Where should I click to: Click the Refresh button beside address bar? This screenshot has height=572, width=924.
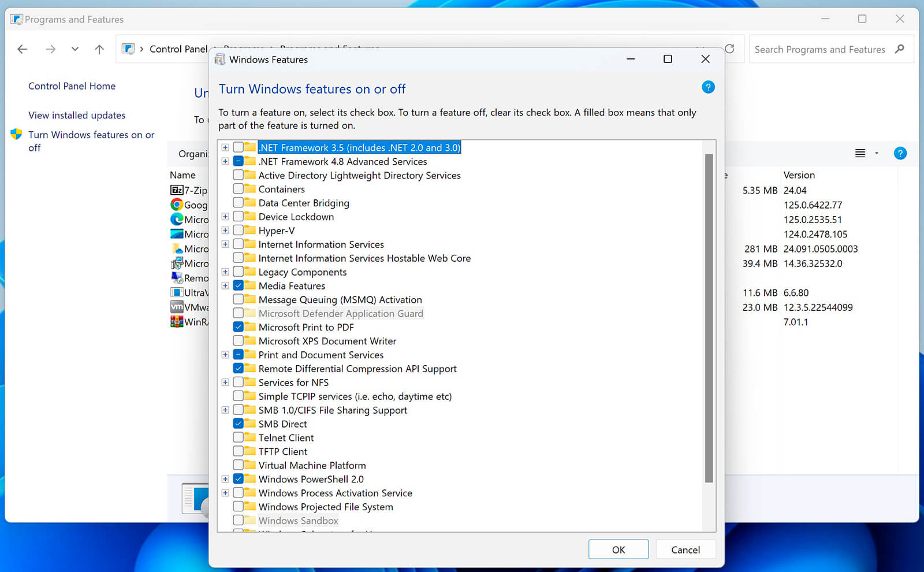(730, 49)
